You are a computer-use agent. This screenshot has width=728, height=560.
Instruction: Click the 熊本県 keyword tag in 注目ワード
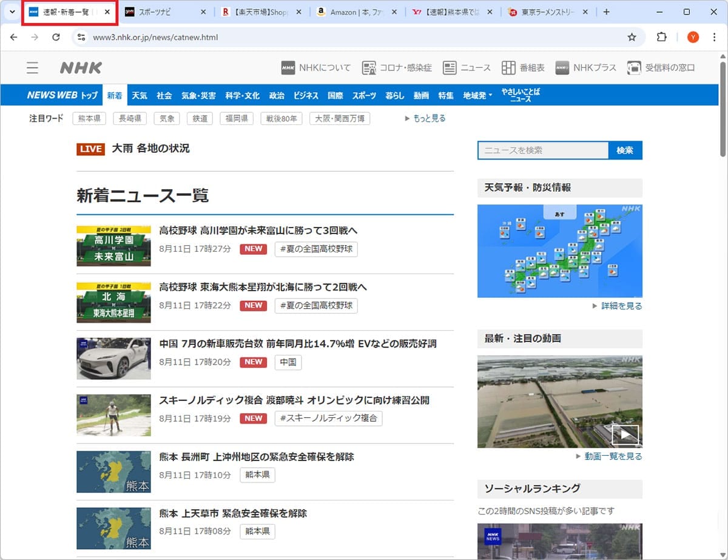89,119
